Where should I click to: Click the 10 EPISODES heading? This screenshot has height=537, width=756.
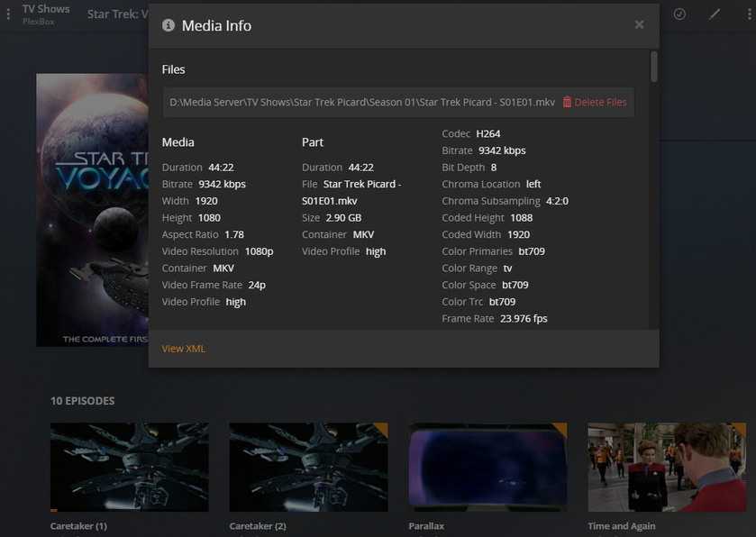click(82, 401)
